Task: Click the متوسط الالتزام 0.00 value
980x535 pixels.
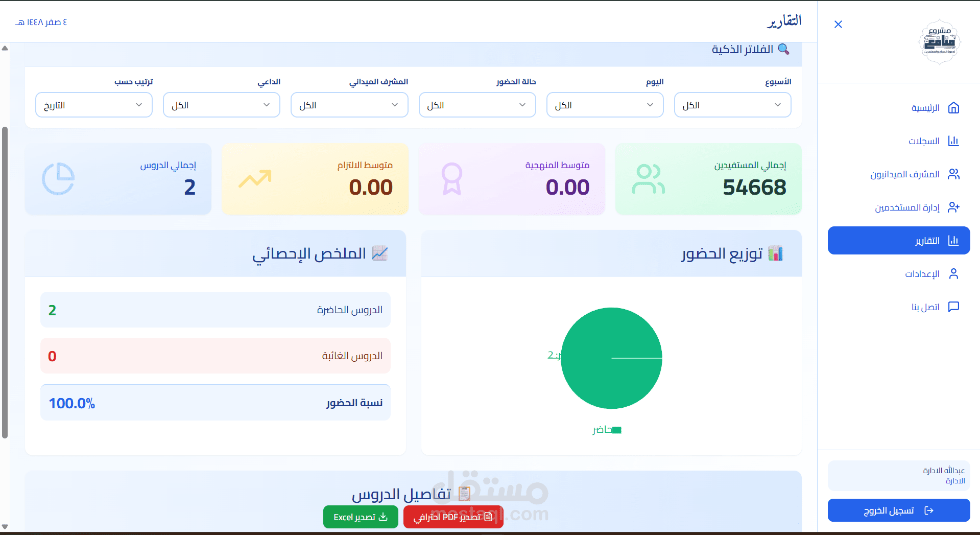Action: 371,188
